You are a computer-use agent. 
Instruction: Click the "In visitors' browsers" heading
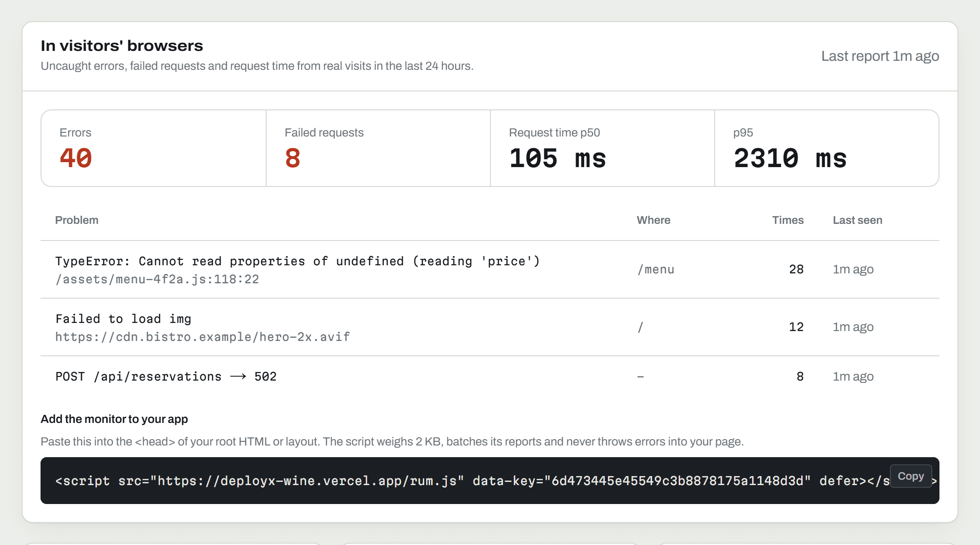click(x=122, y=46)
